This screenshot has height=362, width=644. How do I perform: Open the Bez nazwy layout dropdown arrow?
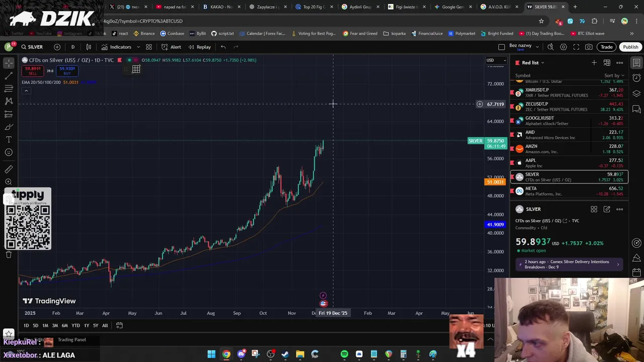[537, 47]
